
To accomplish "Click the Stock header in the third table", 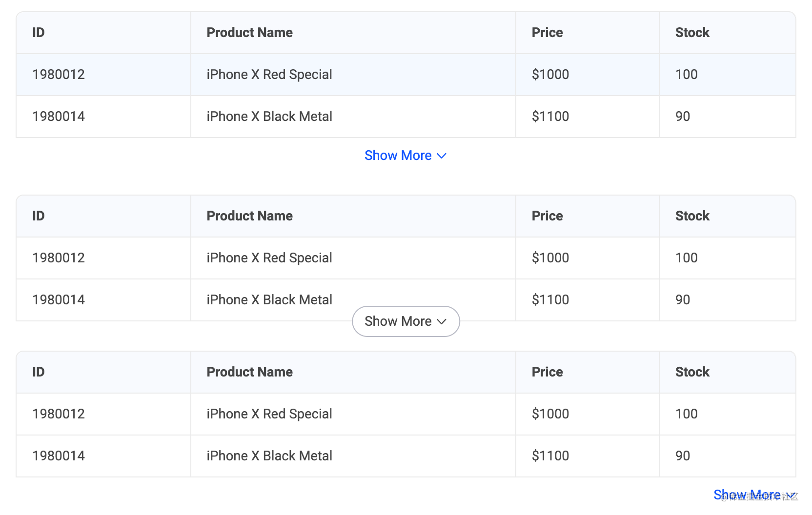I will (692, 372).
